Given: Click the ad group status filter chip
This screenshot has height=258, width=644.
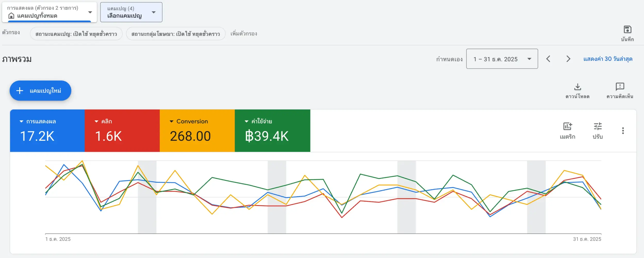Looking at the screenshot, I should coord(175,34).
